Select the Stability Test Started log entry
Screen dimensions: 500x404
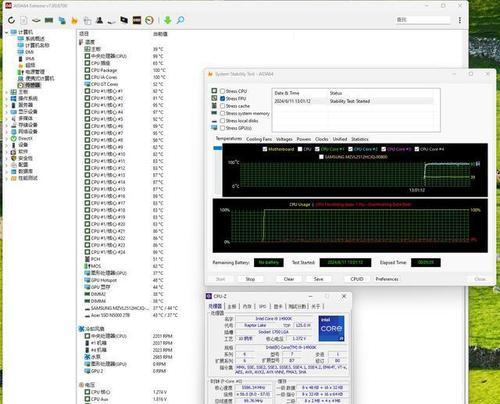pyautogui.click(x=353, y=101)
